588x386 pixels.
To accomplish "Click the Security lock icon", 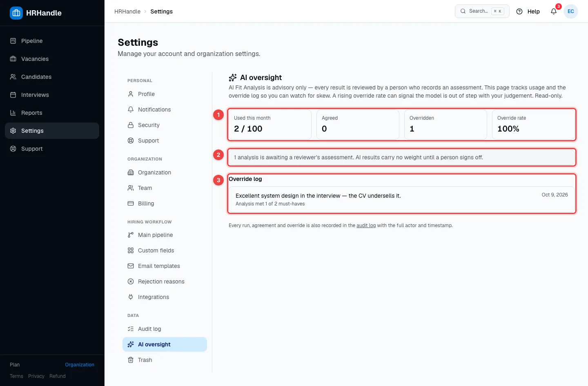I will tap(131, 125).
